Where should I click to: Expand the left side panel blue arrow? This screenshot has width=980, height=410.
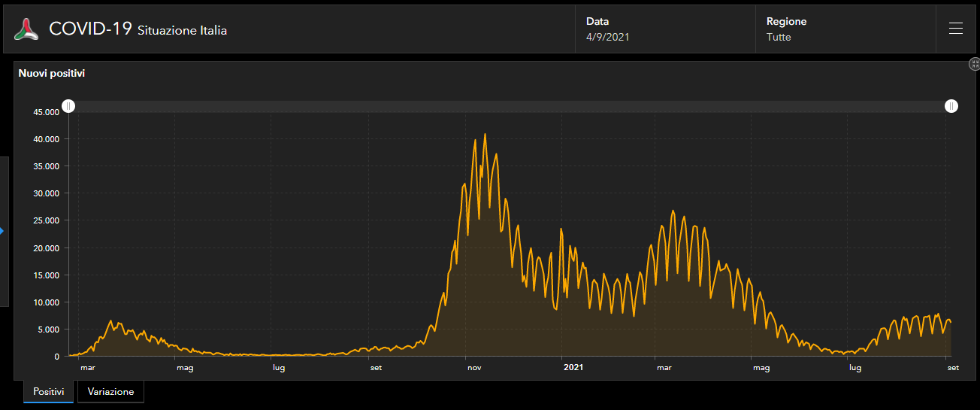pos(2,231)
